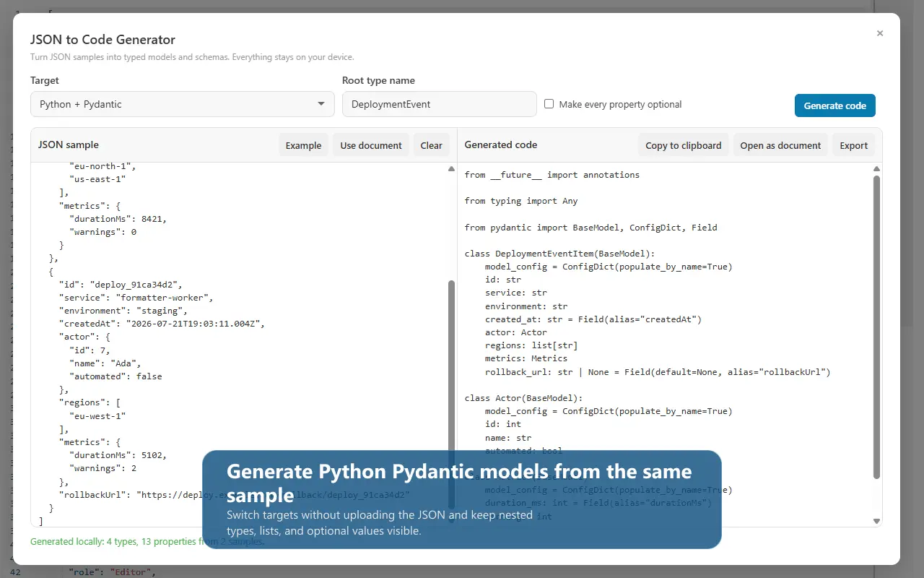The image size is (924, 578).
Task: Open the Target dropdown showing Python + Pydantic
Action: tap(183, 104)
